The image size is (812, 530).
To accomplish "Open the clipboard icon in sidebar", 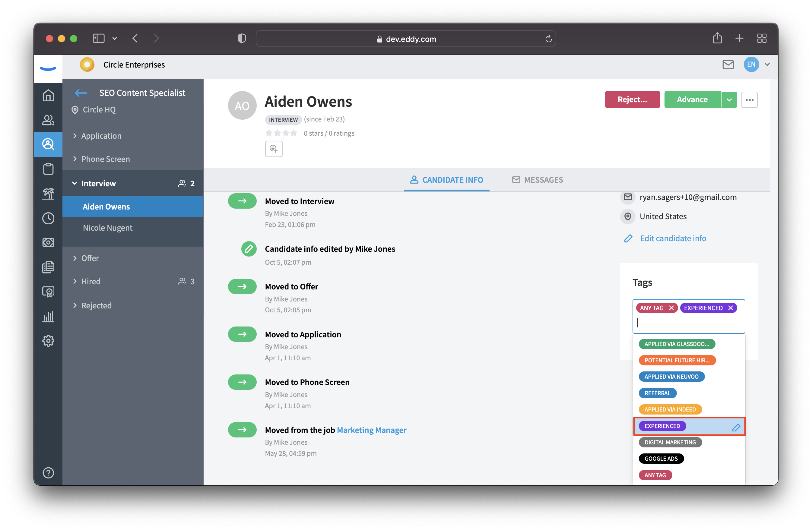I will pyautogui.click(x=48, y=169).
